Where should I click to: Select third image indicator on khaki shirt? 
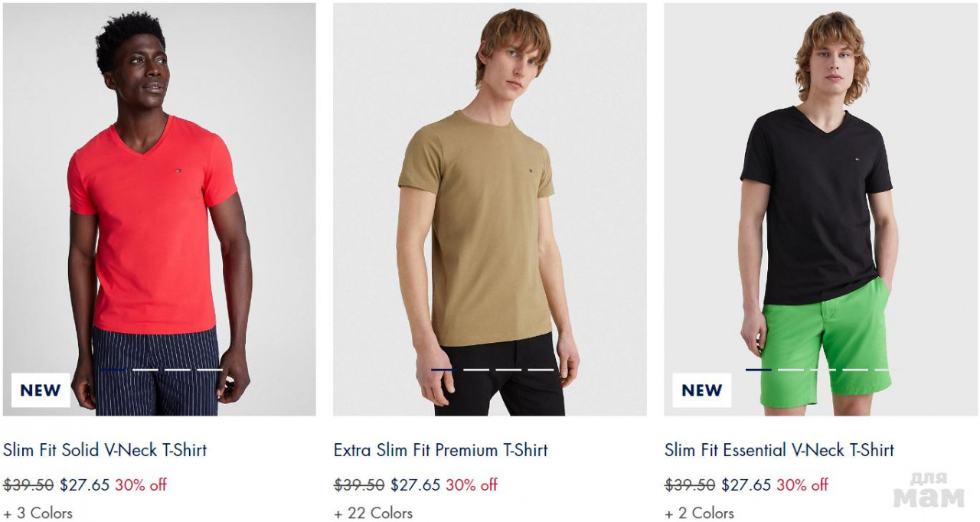508,370
